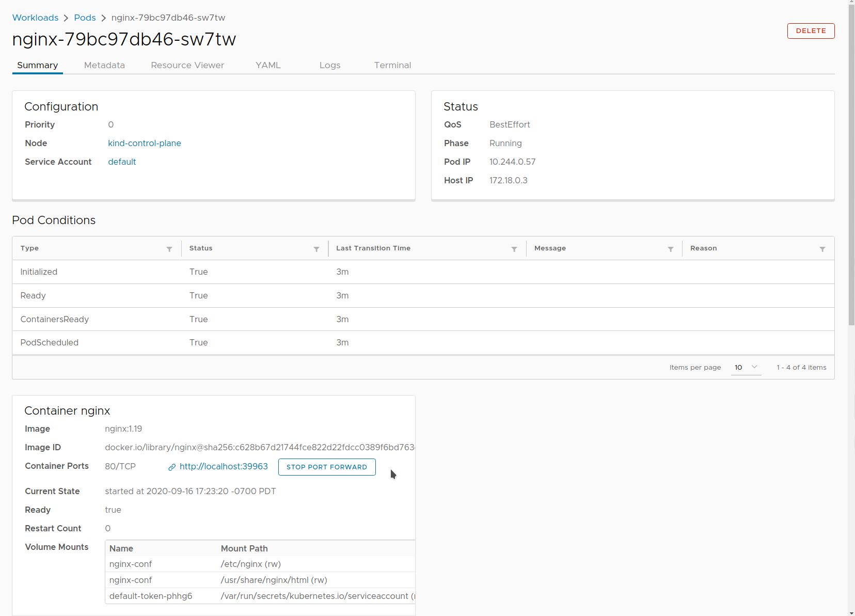Open http://localhost:39963 port forward link
Viewport: 855px width, 616px height.
click(224, 467)
